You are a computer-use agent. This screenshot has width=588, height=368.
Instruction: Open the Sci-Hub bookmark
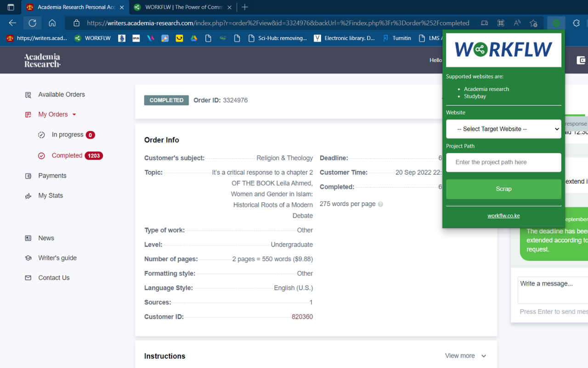pos(277,38)
